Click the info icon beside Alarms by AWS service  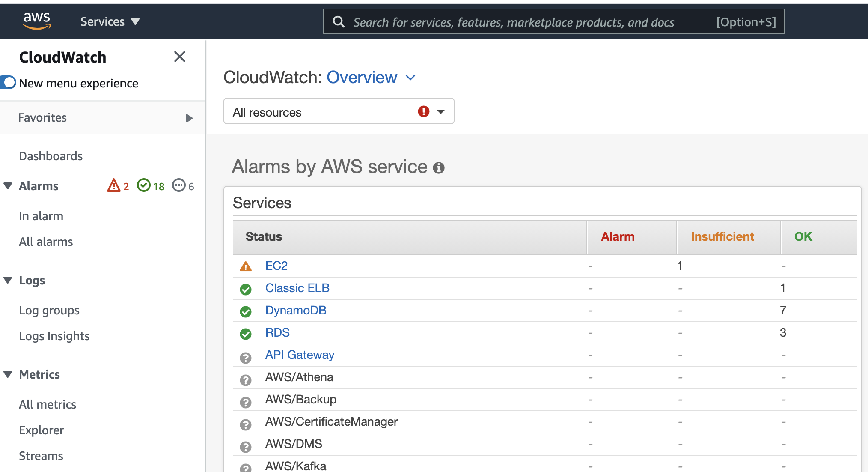[438, 168]
